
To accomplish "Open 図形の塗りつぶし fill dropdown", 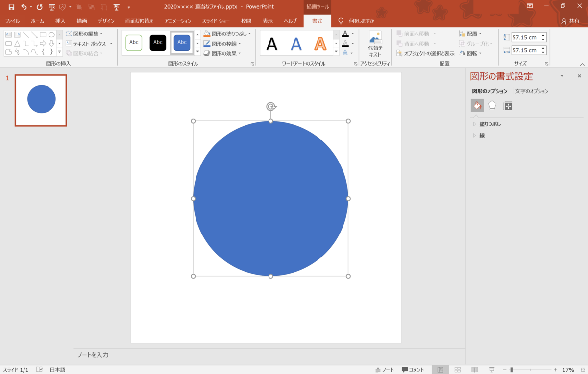I will click(227, 34).
